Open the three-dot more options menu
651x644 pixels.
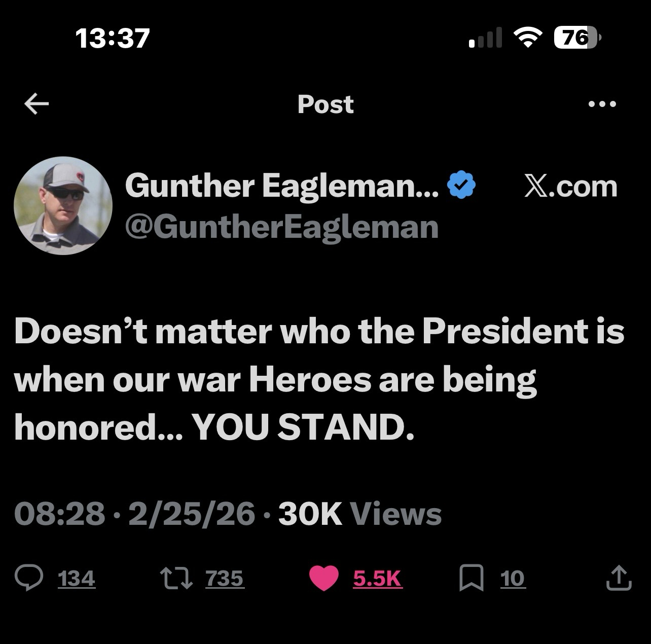tap(602, 104)
